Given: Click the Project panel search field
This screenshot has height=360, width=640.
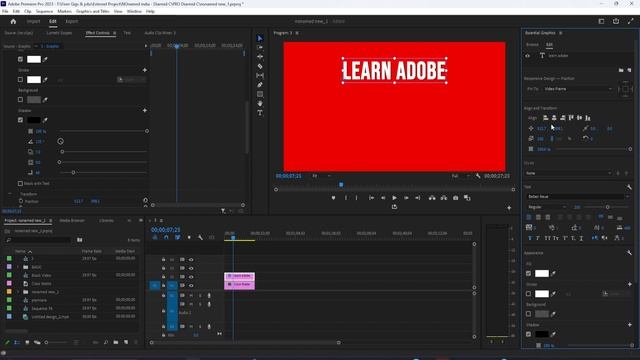Looking at the screenshot, I should [39, 240].
